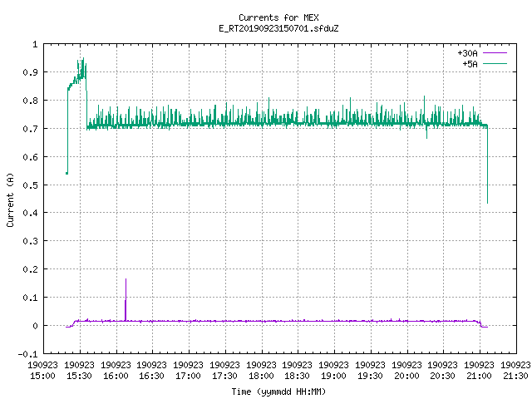Click the x-axis tick '190923 20:00'
Image resolution: width=532 pixels, height=399 pixels.
tap(406, 370)
